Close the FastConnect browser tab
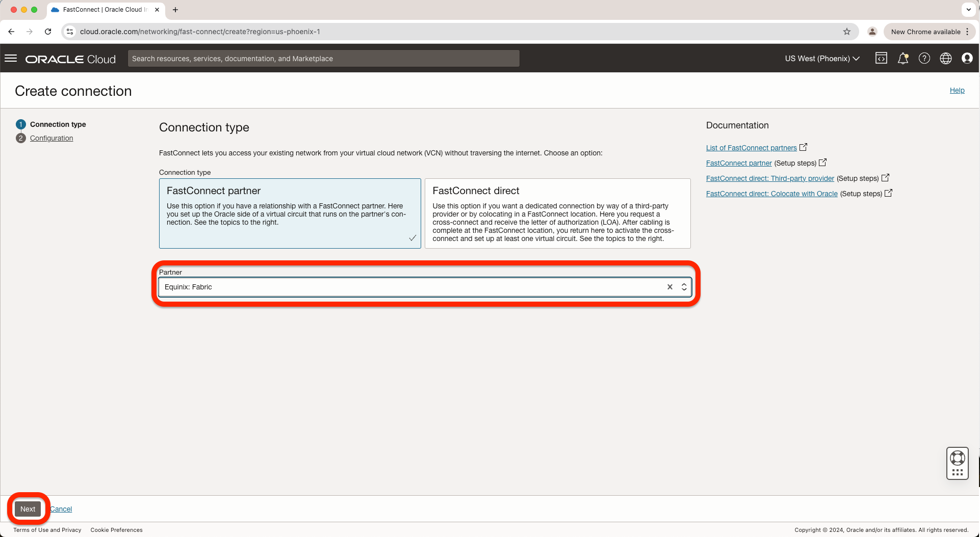The width and height of the screenshot is (980, 537). pyautogui.click(x=157, y=10)
